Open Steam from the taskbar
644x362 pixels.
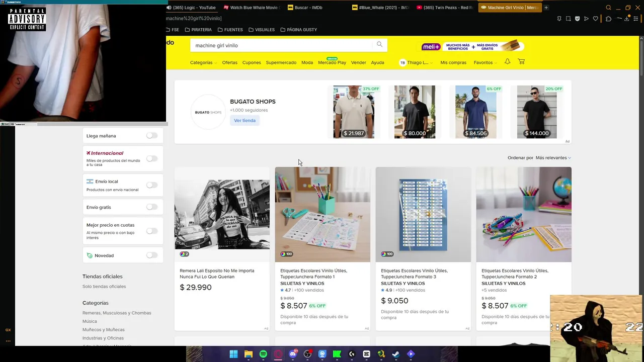click(396, 354)
